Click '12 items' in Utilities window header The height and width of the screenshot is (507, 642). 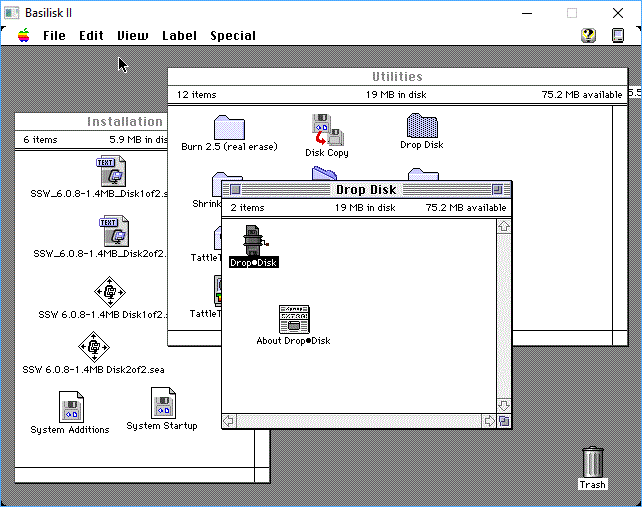[197, 95]
